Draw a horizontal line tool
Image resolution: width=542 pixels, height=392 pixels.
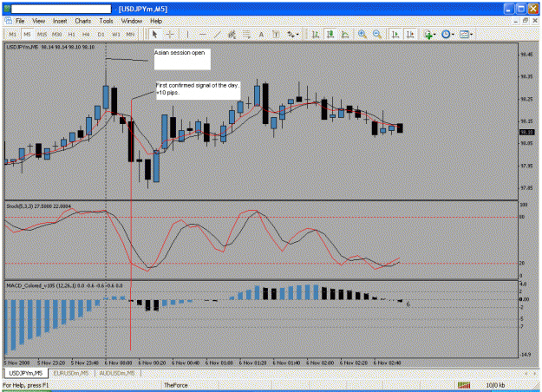point(203,34)
